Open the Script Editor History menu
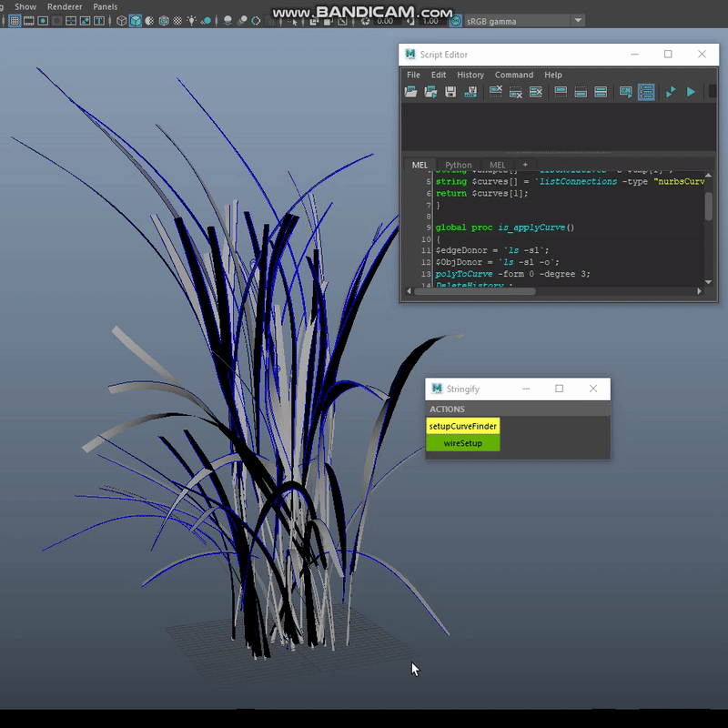728x728 pixels. click(470, 75)
